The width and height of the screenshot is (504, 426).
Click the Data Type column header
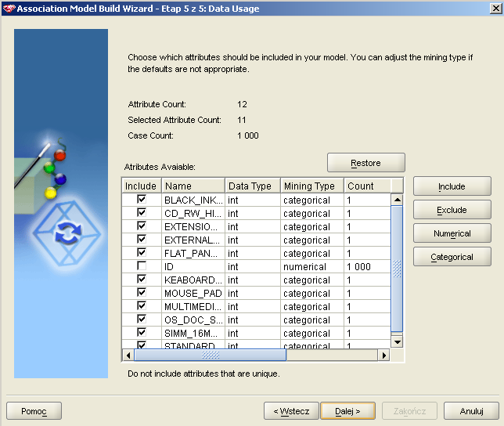click(253, 186)
